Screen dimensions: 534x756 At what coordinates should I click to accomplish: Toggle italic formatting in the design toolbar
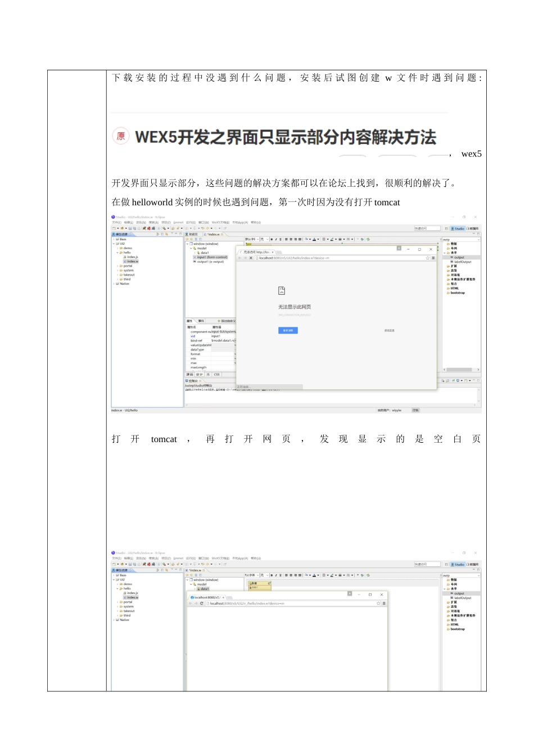pos(276,239)
